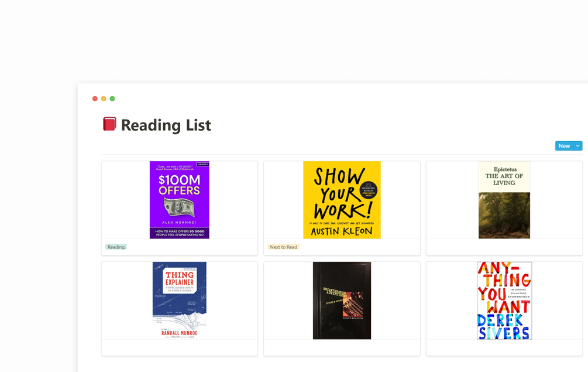This screenshot has height=372, width=588.
Task: Click the red book emoji page icon
Action: pos(109,124)
